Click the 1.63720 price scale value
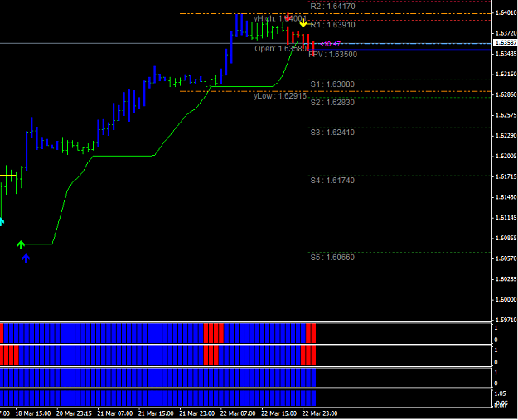This screenshot has width=518, height=420. click(506, 33)
